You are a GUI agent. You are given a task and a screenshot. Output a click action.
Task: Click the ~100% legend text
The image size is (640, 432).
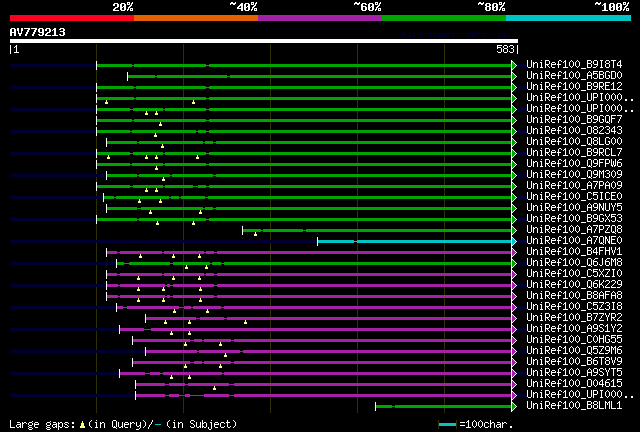[611, 7]
